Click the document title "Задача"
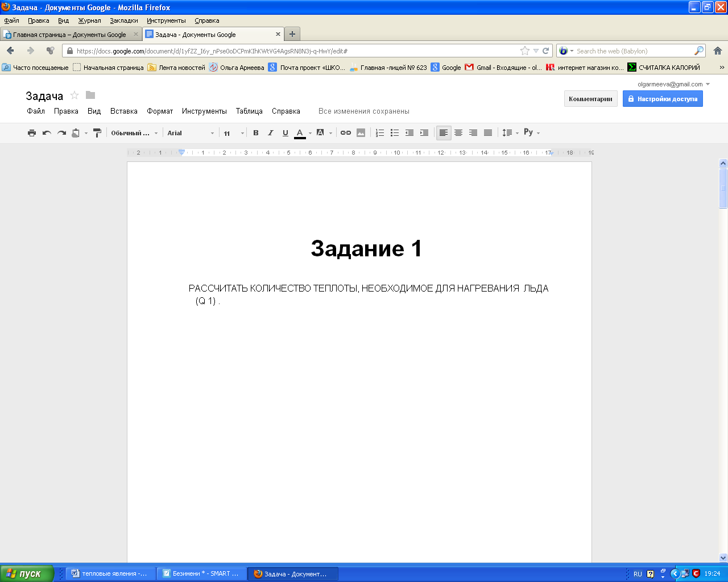Image resolution: width=728 pixels, height=582 pixels. [44, 96]
